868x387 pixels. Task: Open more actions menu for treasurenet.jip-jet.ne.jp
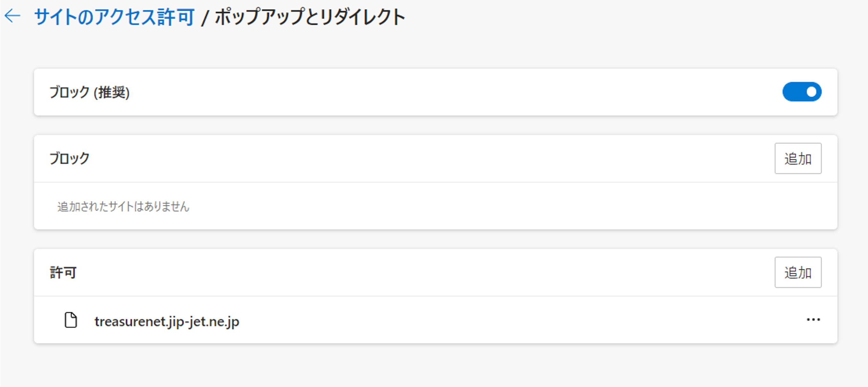(813, 320)
